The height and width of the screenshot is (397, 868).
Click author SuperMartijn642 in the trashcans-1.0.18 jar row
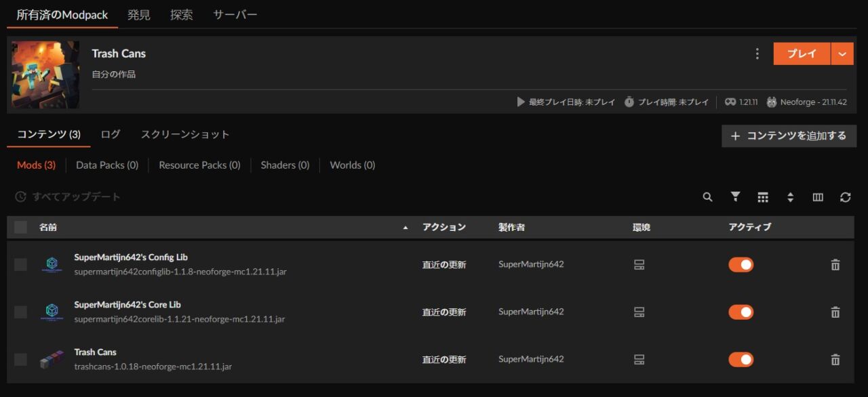[x=531, y=359]
